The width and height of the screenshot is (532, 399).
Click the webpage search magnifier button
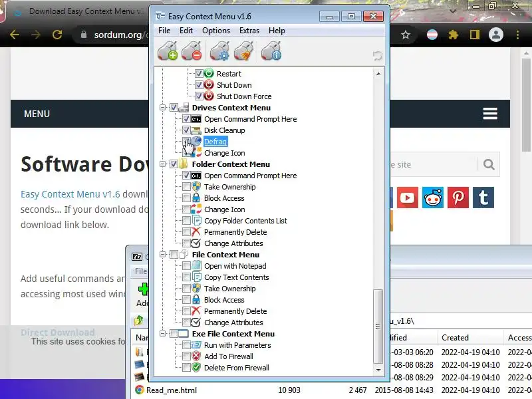[x=489, y=164]
